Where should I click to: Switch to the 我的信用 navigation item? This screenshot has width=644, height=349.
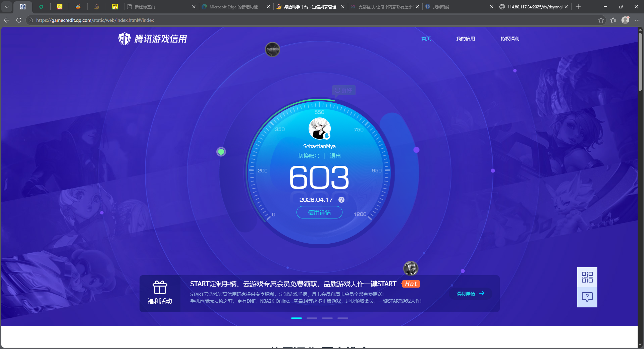click(x=466, y=39)
